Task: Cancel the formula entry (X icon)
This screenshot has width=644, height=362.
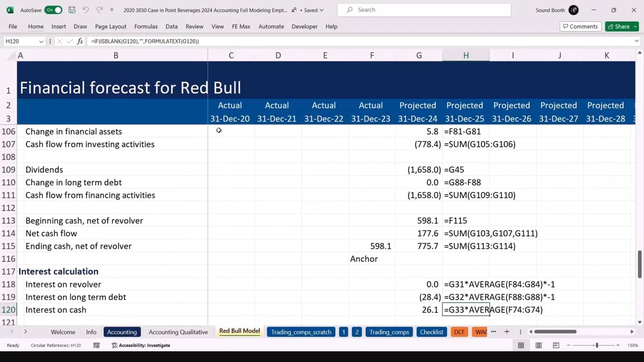Action: click(x=60, y=41)
